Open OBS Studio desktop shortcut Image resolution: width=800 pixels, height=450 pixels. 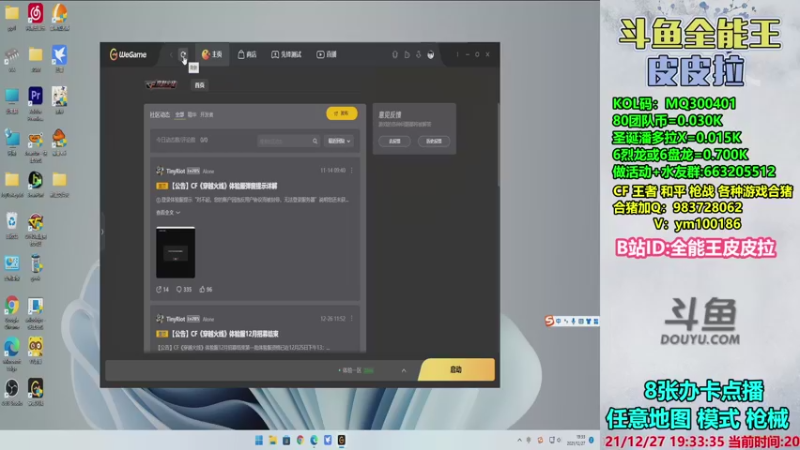click(x=12, y=392)
